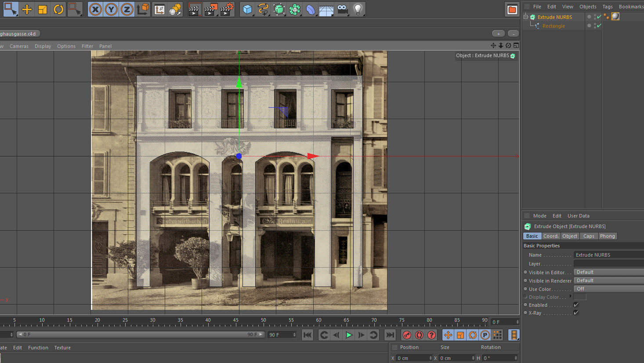Open the Visible in Editor dropdown
This screenshot has width=644, height=363.
tap(608, 272)
